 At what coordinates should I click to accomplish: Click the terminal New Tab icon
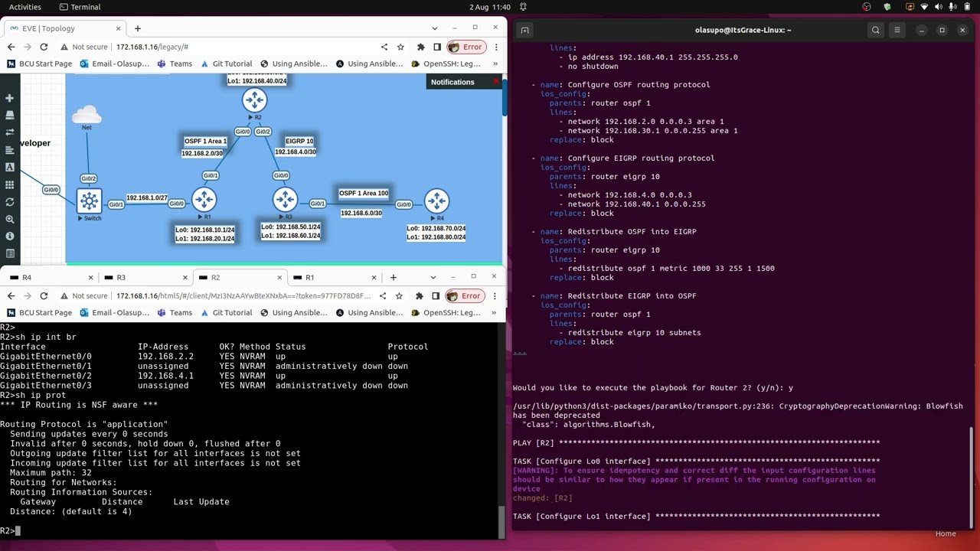pos(524,30)
